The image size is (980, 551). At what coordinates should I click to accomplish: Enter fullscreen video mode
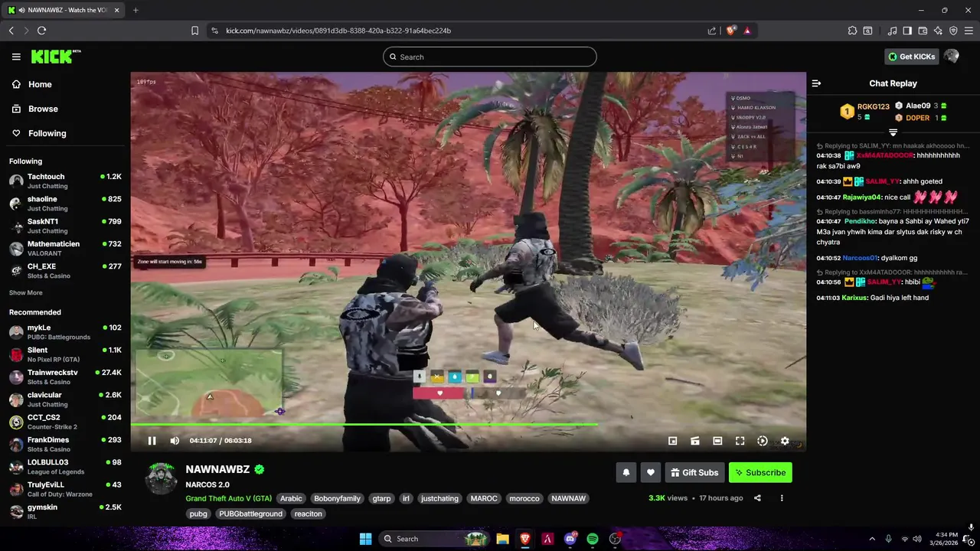tap(740, 441)
